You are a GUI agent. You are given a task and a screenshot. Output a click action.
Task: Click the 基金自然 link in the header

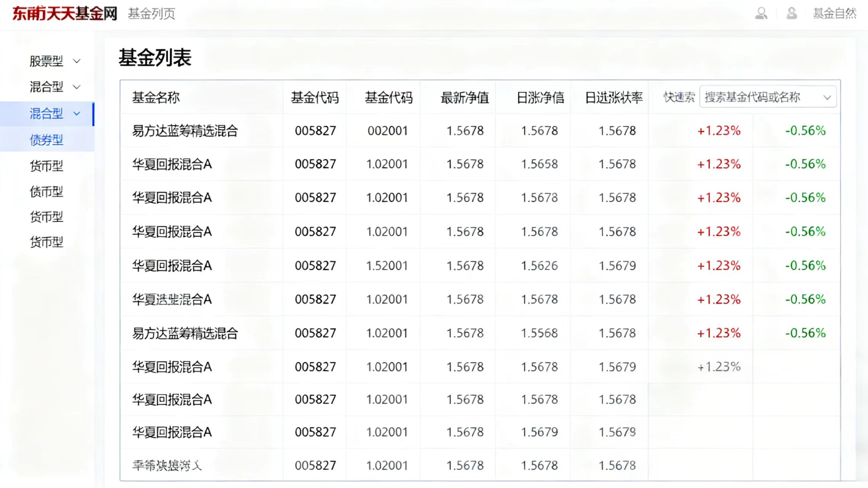[835, 14]
